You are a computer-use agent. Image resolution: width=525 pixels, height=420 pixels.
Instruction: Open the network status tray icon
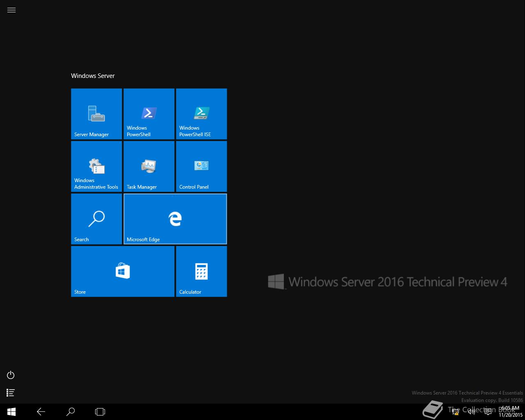click(455, 412)
